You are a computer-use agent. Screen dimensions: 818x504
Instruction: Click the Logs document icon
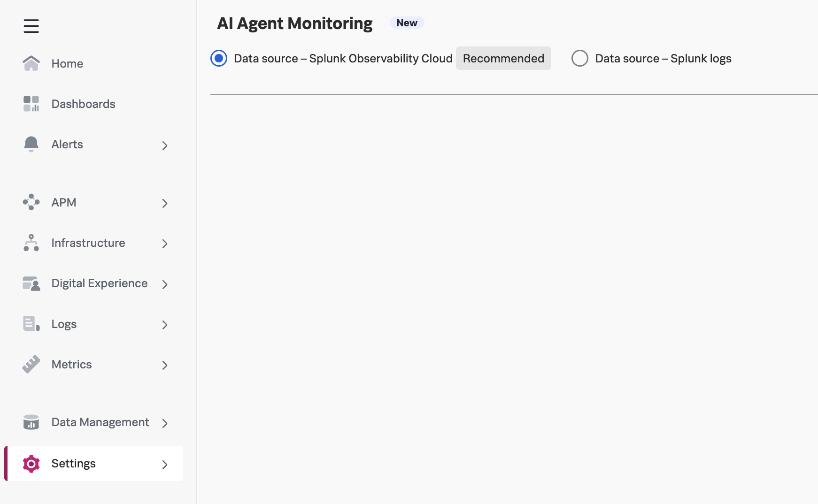31,324
